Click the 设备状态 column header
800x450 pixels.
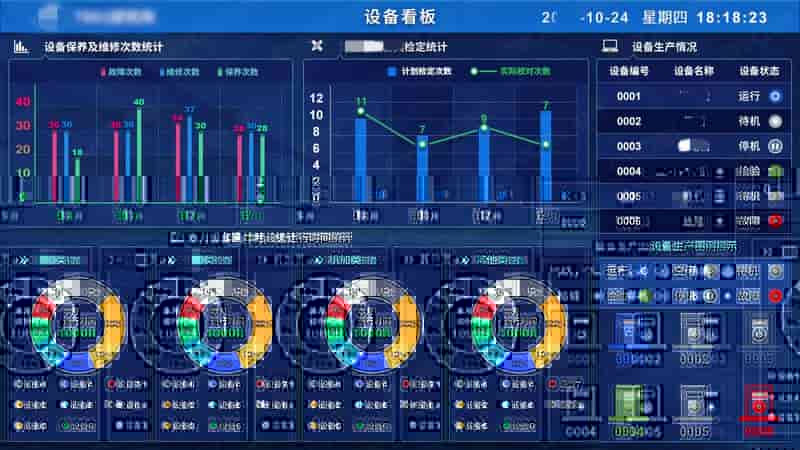tap(760, 71)
